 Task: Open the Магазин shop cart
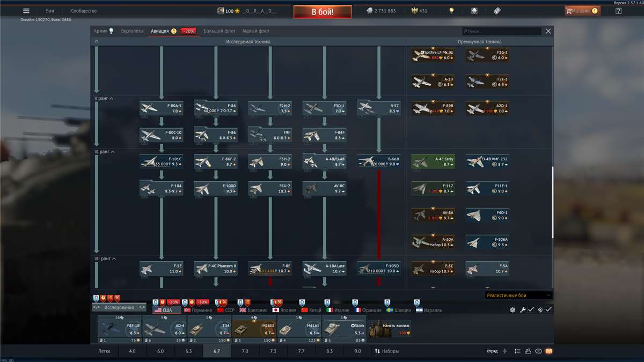[582, 11]
